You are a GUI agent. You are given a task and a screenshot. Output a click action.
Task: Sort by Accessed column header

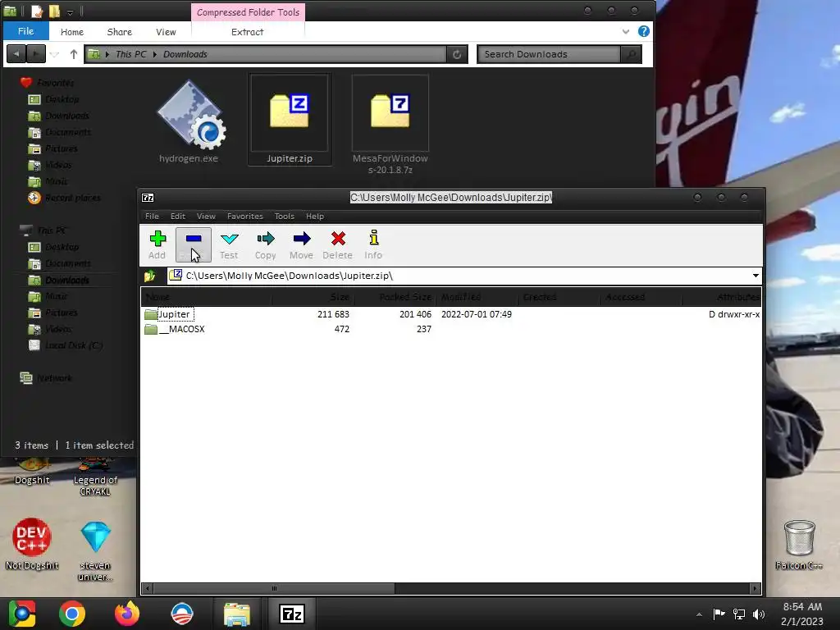(641, 297)
